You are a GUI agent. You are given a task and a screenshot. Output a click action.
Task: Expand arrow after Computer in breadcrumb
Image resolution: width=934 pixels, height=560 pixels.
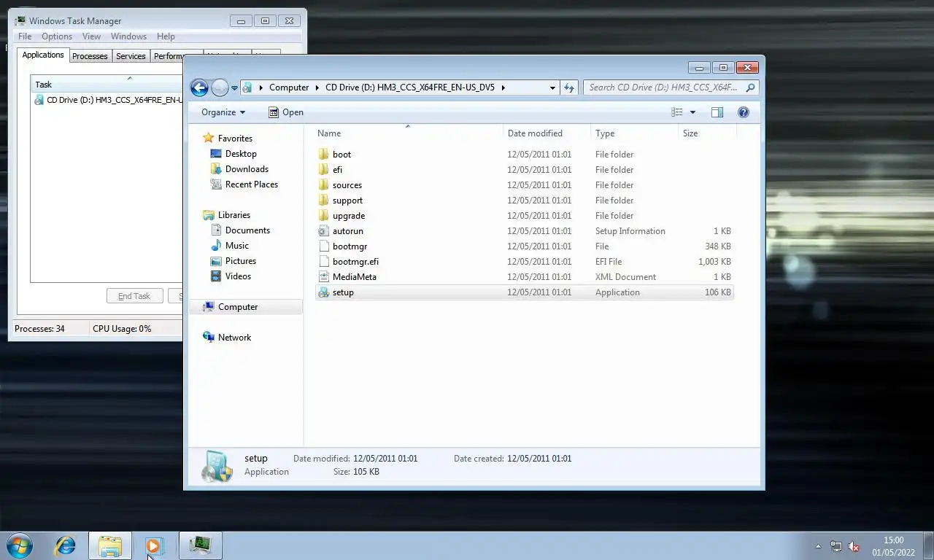317,87
